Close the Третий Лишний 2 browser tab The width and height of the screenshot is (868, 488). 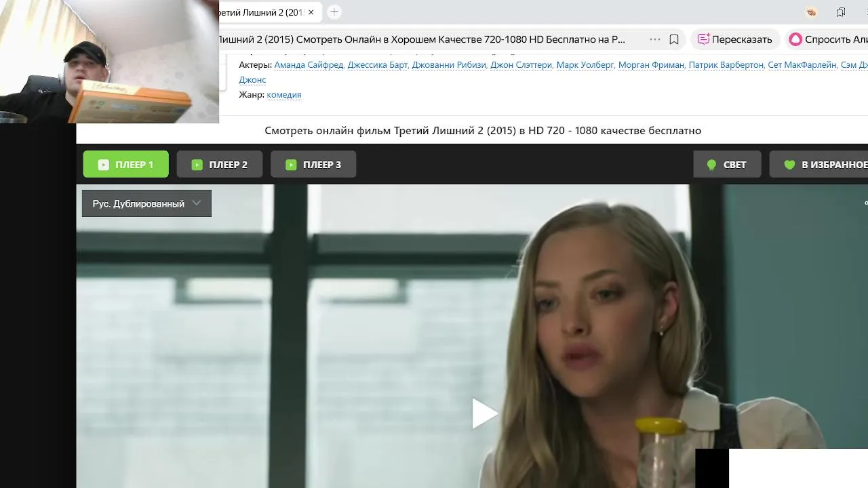[311, 12]
